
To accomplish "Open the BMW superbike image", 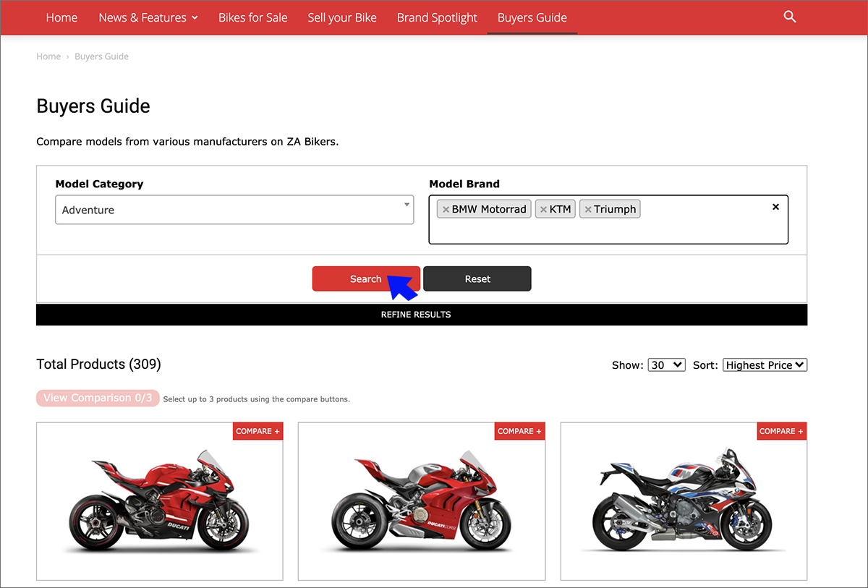I will click(x=684, y=502).
